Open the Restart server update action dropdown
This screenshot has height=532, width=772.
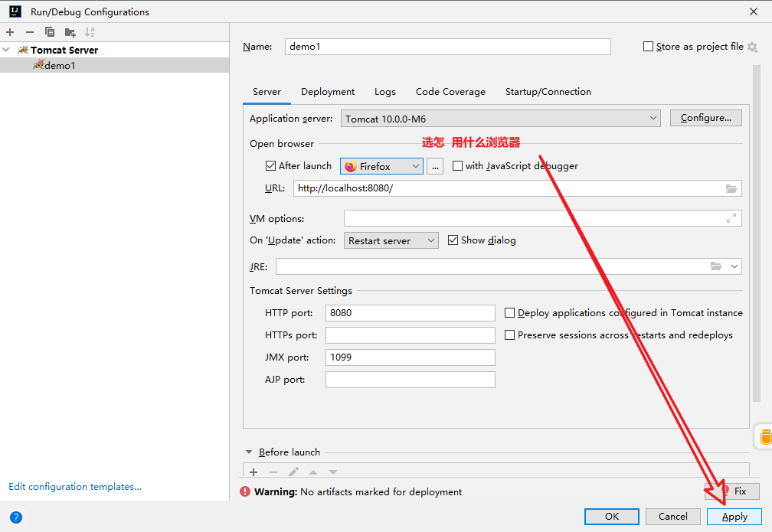(391, 240)
